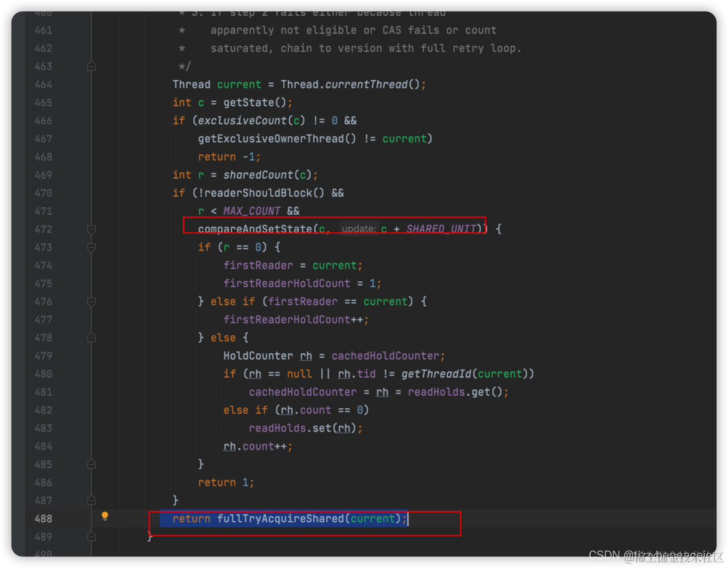Click on getThreadId(current) call
The width and height of the screenshot is (728, 568).
coord(465,374)
